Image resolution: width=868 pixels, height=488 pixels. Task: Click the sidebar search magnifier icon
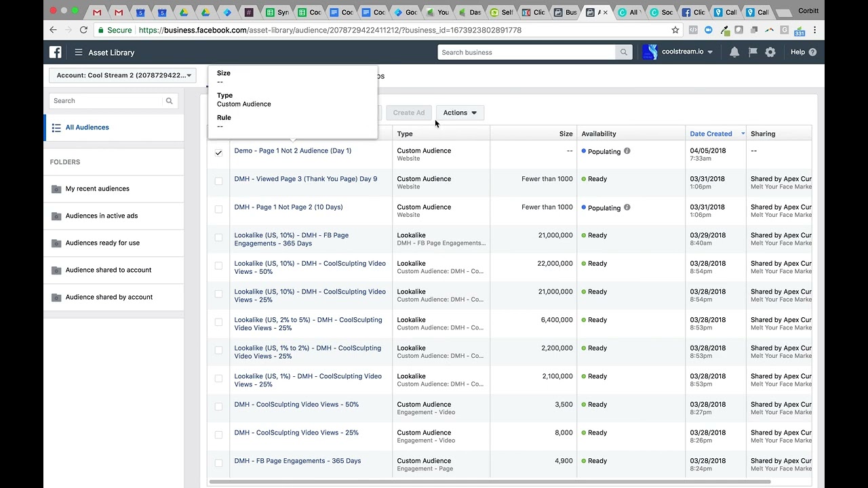coord(169,101)
